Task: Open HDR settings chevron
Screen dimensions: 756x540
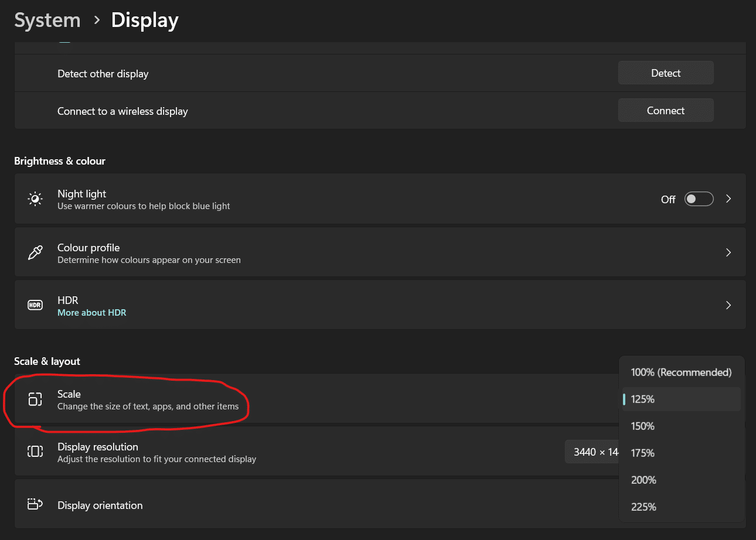Action: (x=728, y=305)
